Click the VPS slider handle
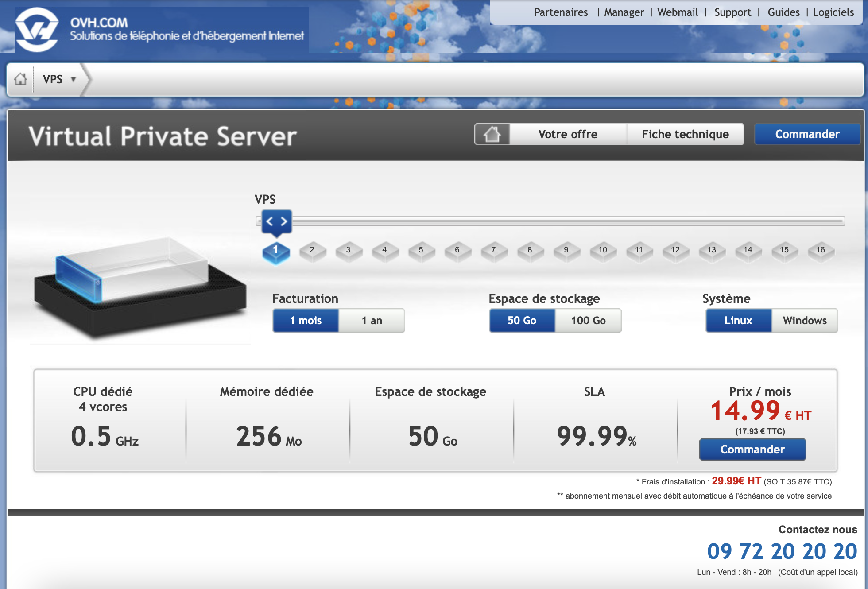868x589 pixels. 277,221
